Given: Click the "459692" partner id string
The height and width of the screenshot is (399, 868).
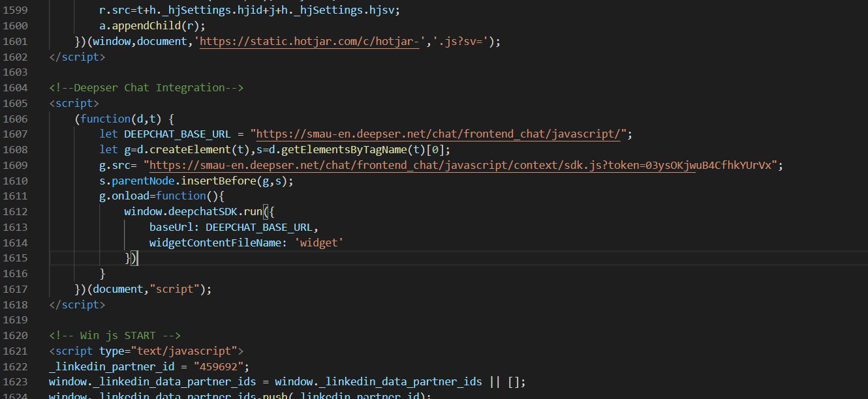Looking at the screenshot, I should (x=218, y=366).
